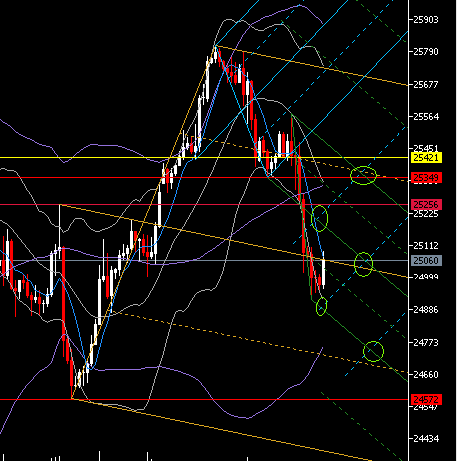Screen dimensions: 457x461
Task: Click the 24434 price scale value
Action: click(x=426, y=439)
